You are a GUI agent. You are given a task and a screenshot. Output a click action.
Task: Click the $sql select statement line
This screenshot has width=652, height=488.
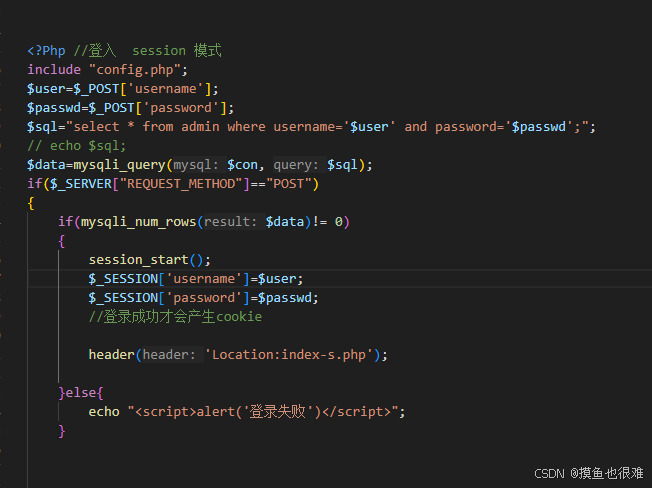coord(311,126)
